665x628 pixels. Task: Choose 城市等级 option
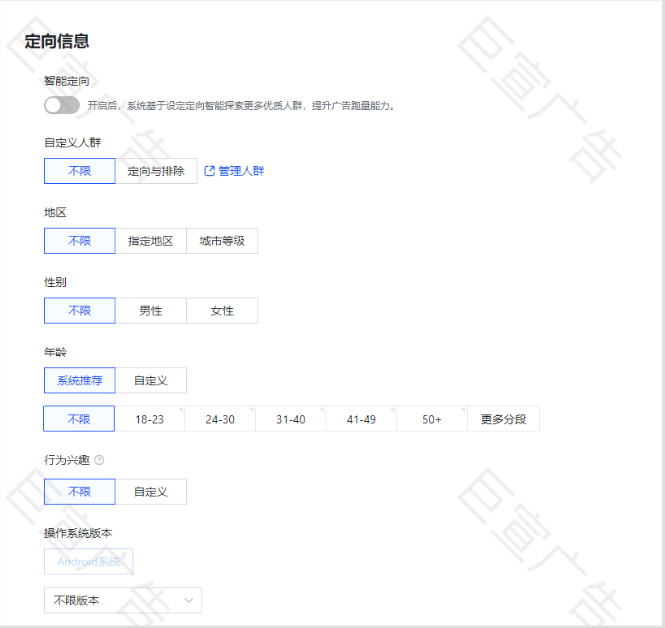point(222,241)
